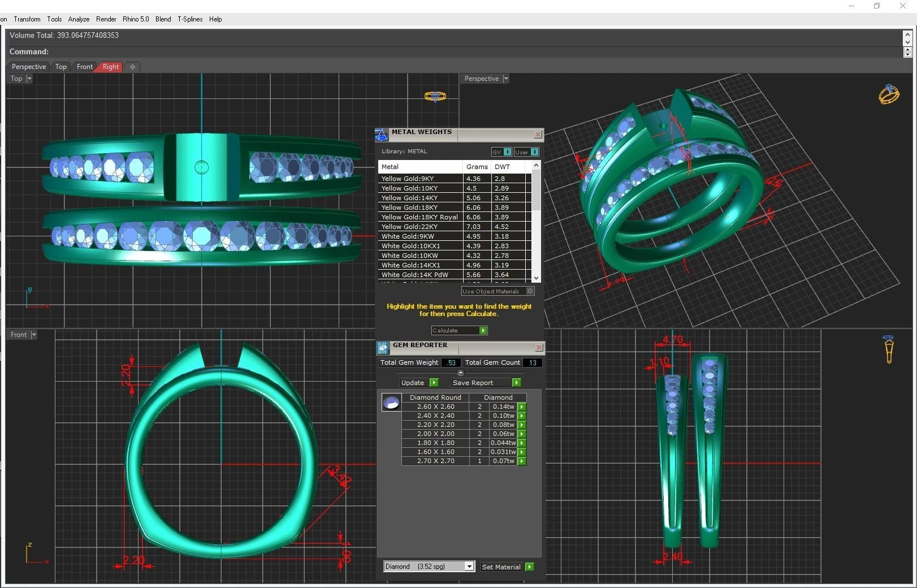Click the Gem Reporter panel icon

click(383, 347)
